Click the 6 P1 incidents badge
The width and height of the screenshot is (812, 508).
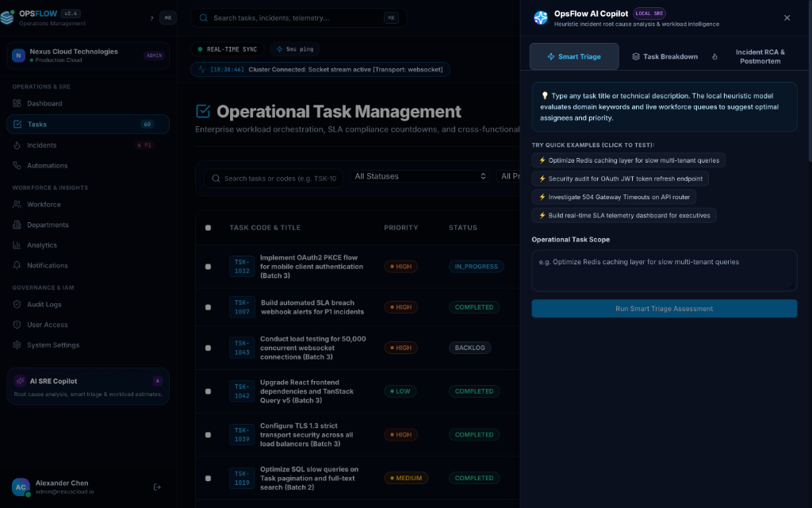(144, 145)
